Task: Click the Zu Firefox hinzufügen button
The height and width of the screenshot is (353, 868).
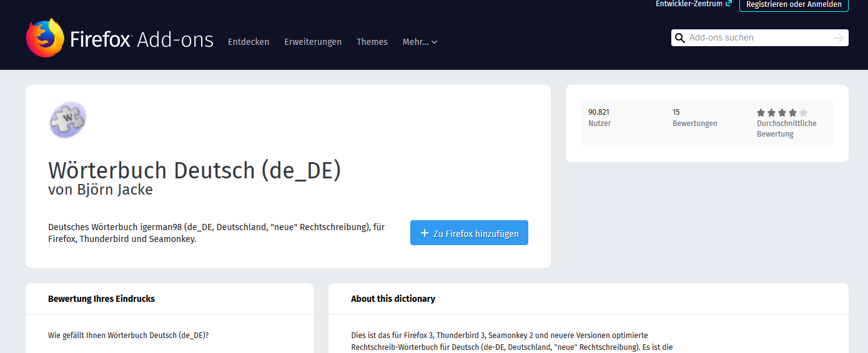Action: coord(469,233)
